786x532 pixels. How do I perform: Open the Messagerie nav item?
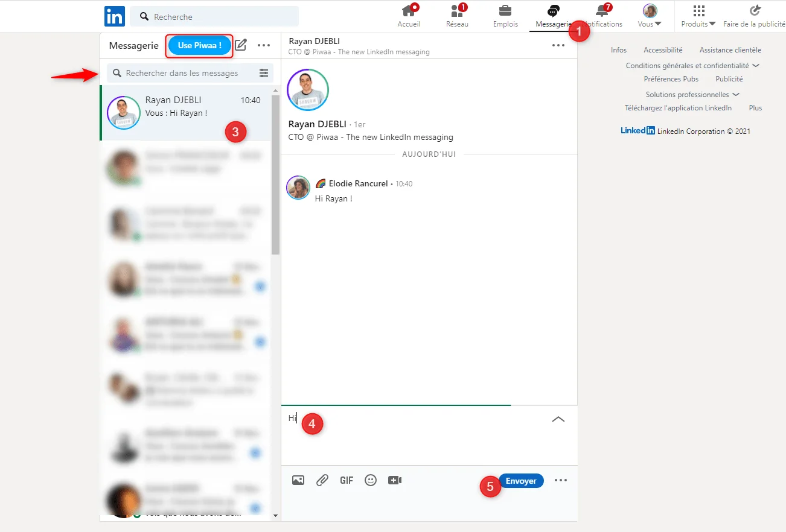553,17
